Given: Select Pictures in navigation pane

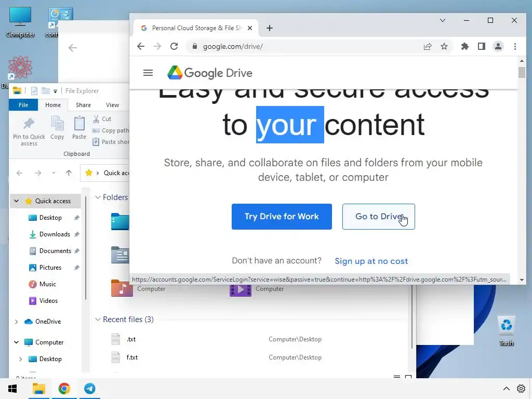Looking at the screenshot, I should point(50,268).
